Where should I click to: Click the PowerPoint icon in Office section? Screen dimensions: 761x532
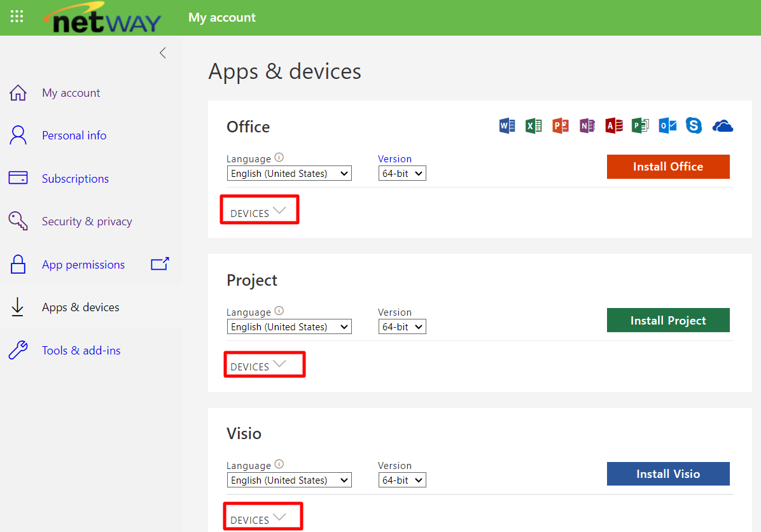coord(560,126)
